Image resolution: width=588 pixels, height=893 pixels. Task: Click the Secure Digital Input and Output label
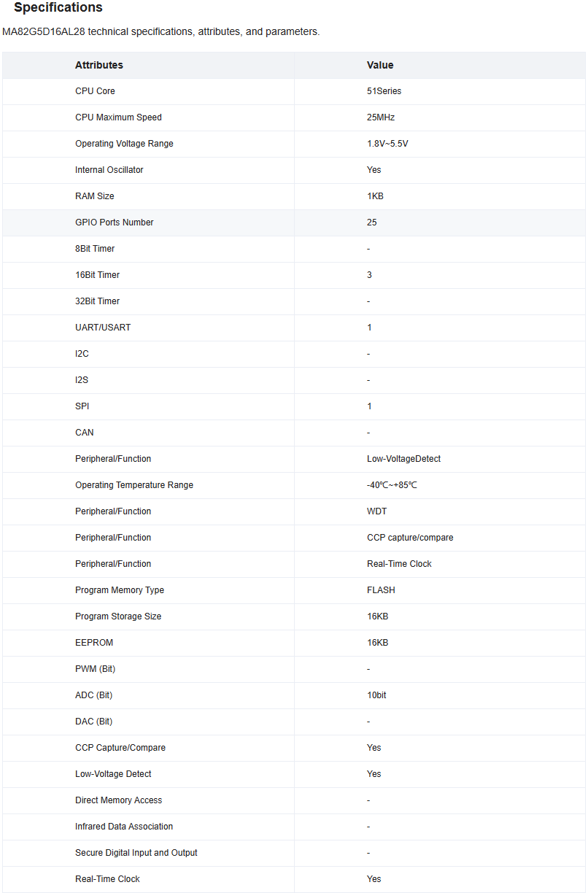point(136,853)
